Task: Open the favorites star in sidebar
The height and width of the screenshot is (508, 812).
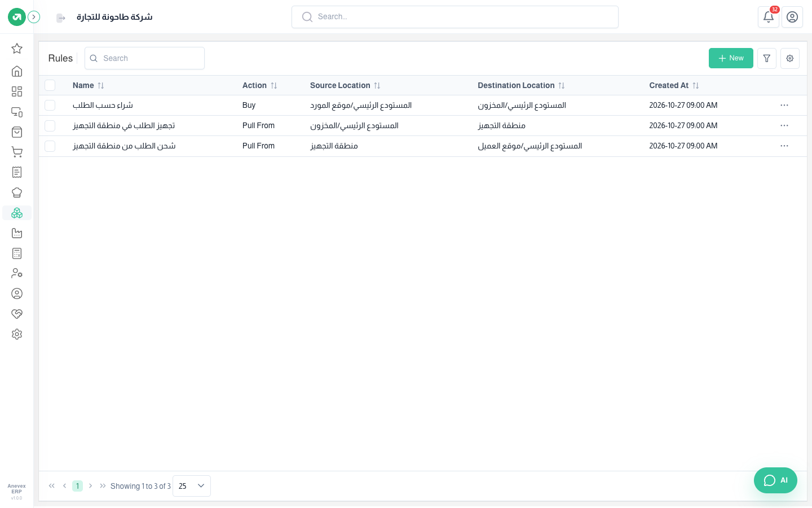Action: (17, 49)
